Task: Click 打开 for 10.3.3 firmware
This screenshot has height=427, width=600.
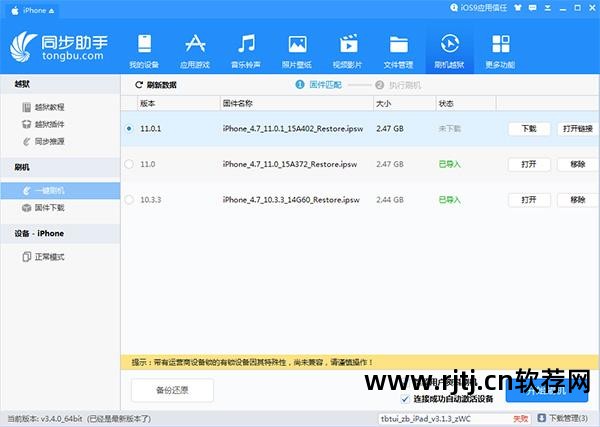Action: pos(529,200)
